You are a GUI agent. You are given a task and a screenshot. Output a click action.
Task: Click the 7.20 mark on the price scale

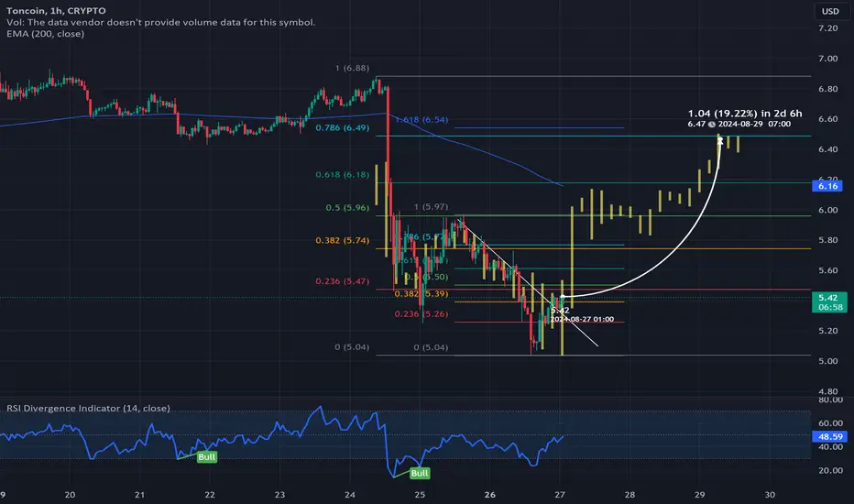point(827,28)
